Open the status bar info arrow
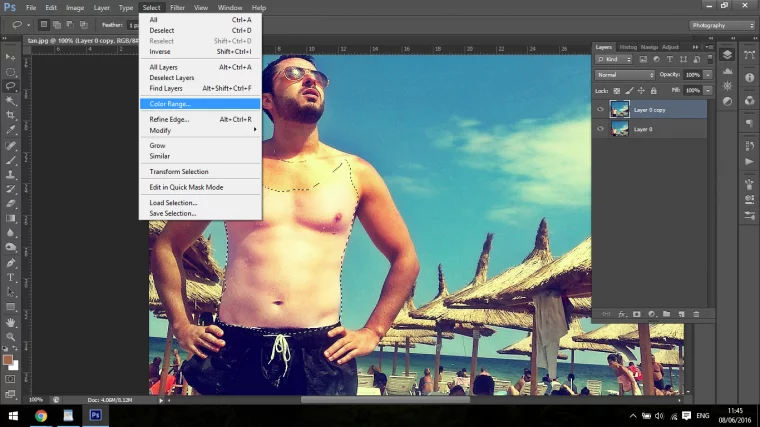Screen dimensions: 760x427 pyautogui.click(x=161, y=400)
